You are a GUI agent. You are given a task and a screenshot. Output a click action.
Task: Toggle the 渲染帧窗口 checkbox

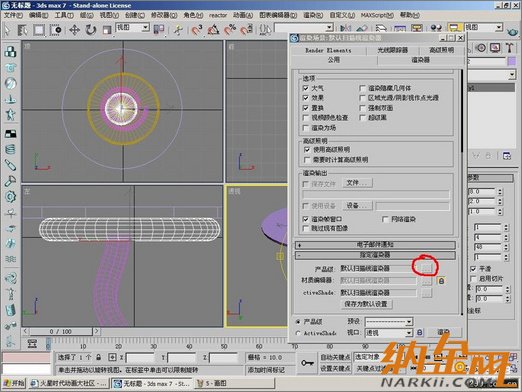[305, 219]
